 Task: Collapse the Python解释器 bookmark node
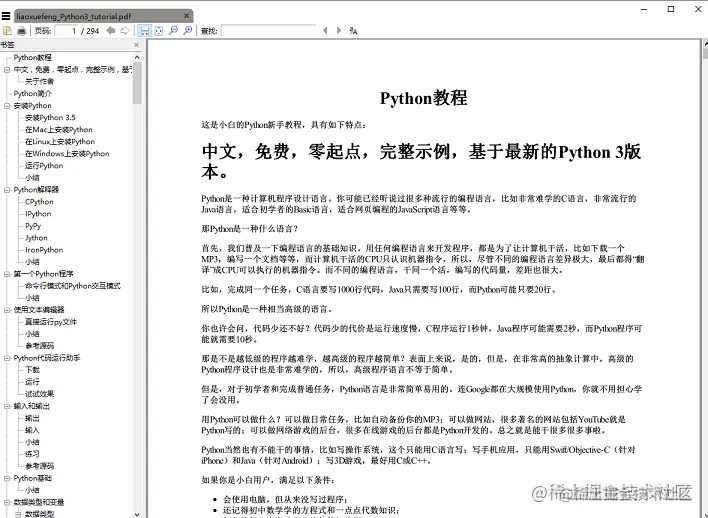click(7, 190)
